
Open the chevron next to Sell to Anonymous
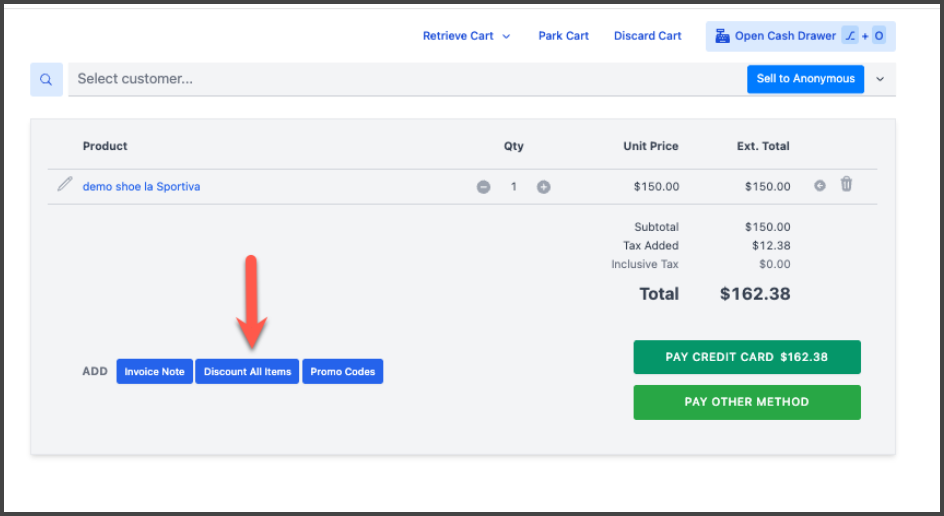click(880, 79)
